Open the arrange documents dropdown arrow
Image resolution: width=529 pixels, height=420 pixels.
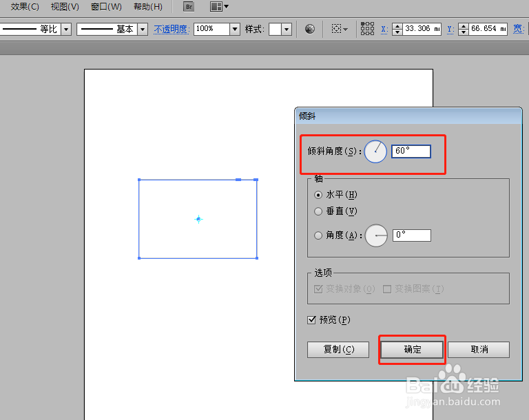click(227, 6)
